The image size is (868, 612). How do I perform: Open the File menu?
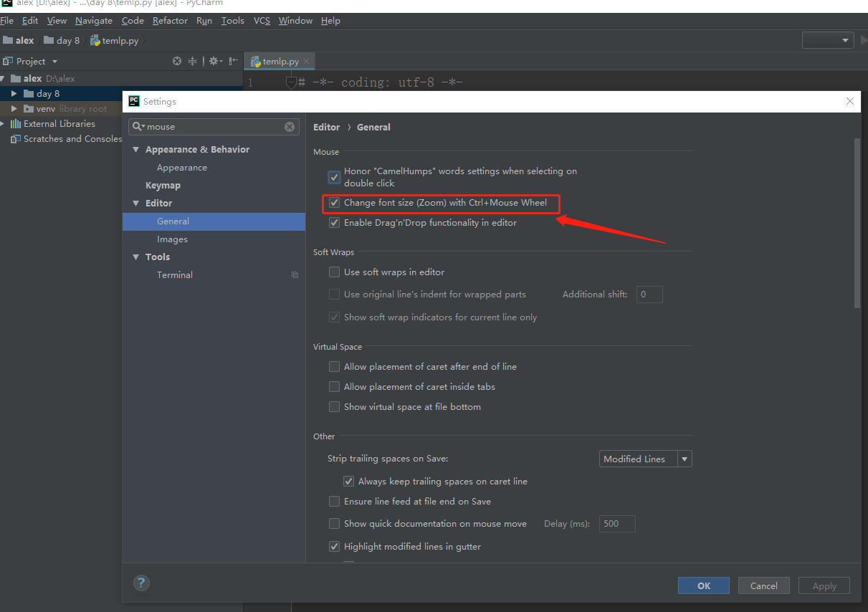tap(7, 21)
